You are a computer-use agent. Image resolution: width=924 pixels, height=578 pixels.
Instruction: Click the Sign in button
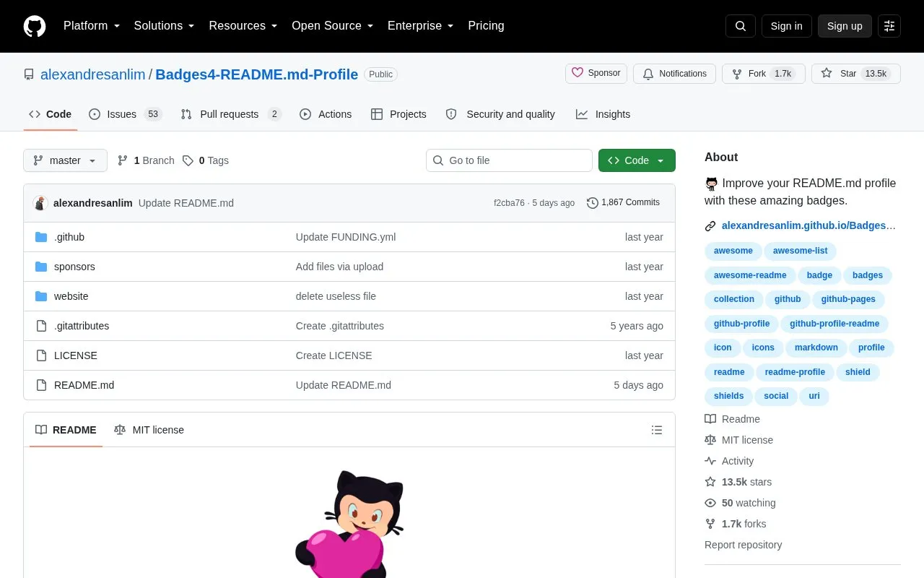click(786, 26)
